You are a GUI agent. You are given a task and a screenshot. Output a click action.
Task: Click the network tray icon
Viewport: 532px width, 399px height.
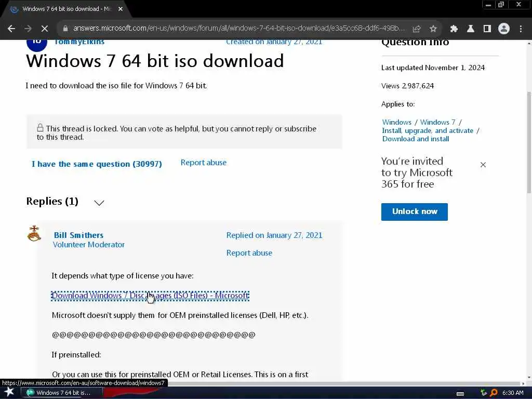pos(483,393)
